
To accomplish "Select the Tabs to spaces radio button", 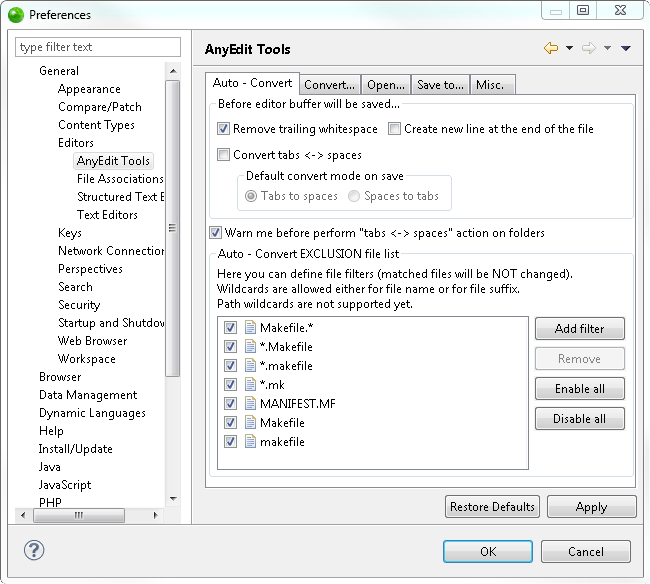I will [251, 196].
